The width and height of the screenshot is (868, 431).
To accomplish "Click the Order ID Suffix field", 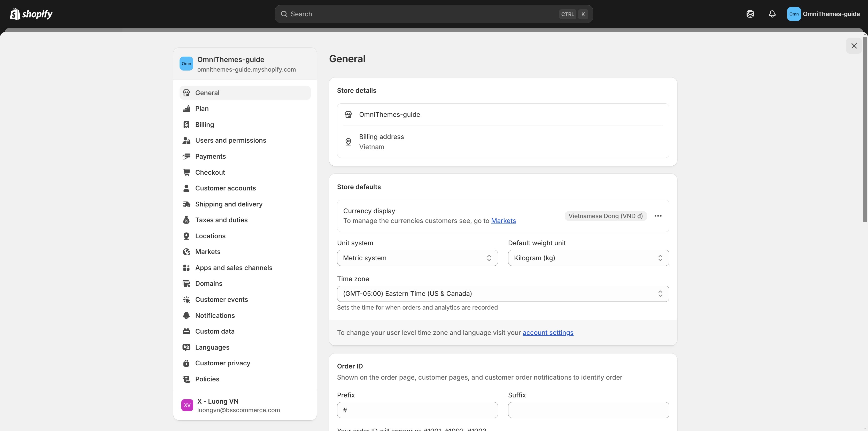I will (588, 410).
